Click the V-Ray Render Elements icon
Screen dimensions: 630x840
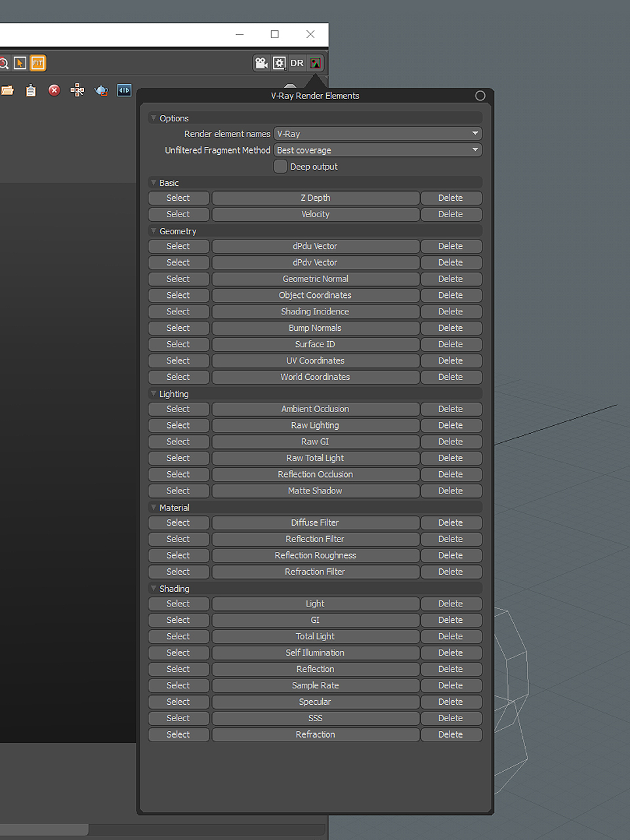click(x=315, y=63)
